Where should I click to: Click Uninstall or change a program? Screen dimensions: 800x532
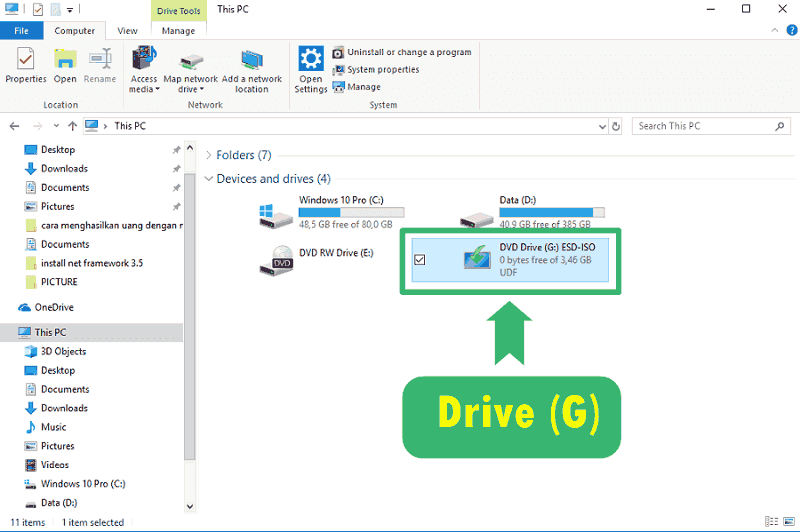tap(402, 52)
